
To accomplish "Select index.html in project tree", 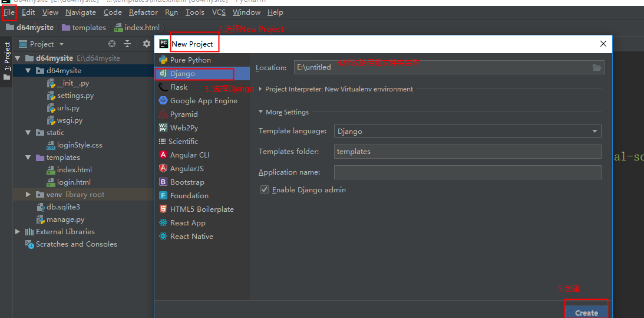I will pyautogui.click(x=70, y=170).
